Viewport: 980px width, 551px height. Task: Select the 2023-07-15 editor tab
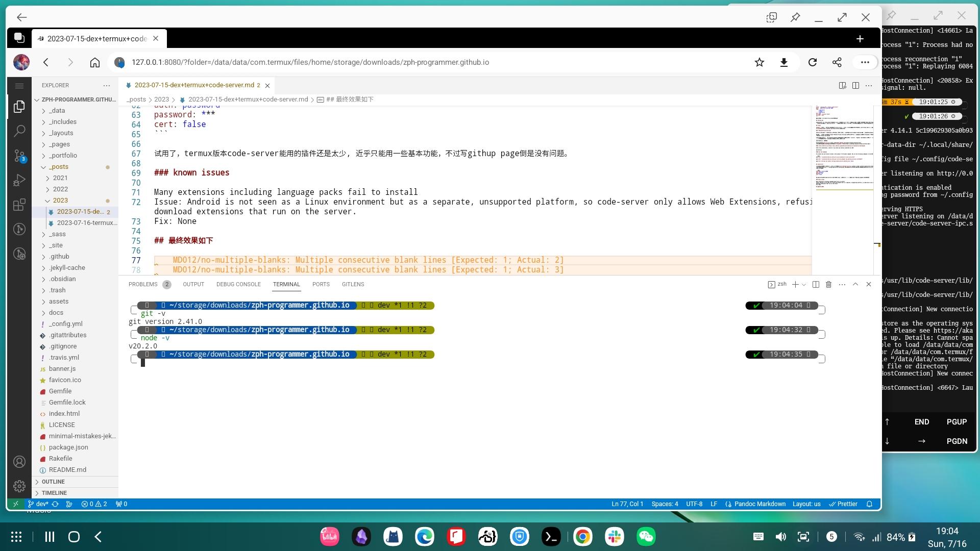pos(197,85)
